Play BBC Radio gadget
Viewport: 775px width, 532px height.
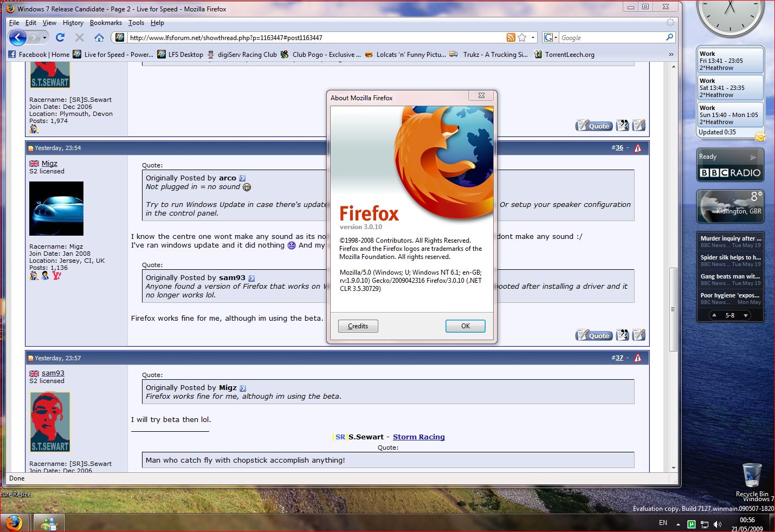753,157
